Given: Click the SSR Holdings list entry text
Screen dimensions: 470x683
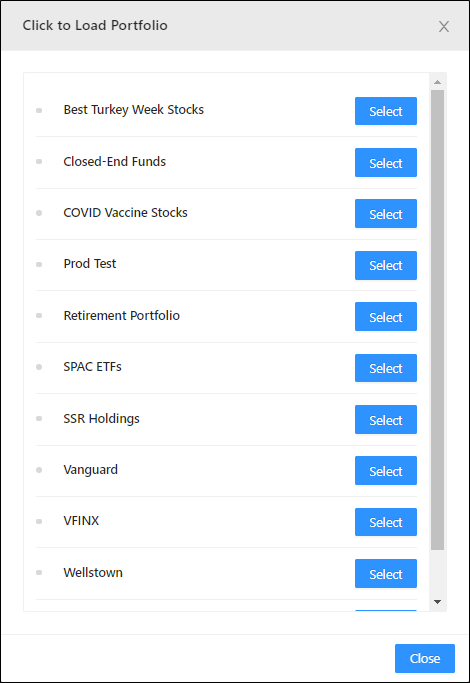Looking at the screenshot, I should tap(101, 419).
